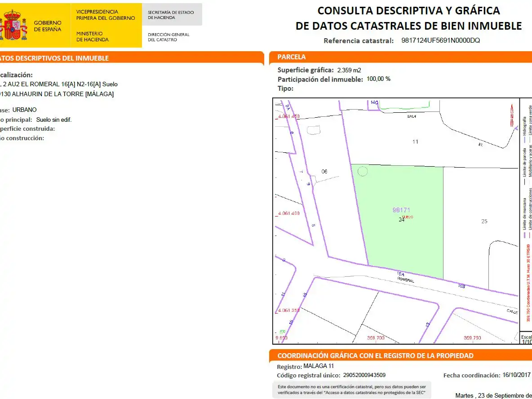Click the graphic surface value '2.359 m2'
This screenshot has height=399, width=532.
[349, 70]
